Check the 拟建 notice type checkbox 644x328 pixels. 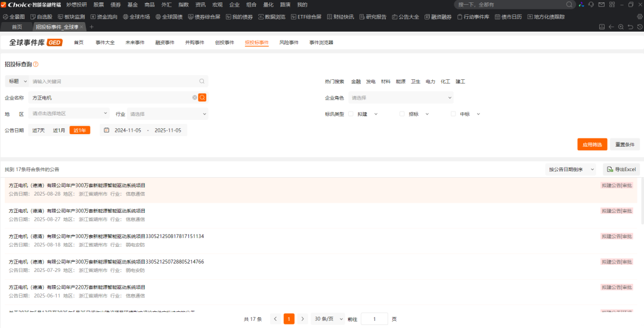pos(351,114)
